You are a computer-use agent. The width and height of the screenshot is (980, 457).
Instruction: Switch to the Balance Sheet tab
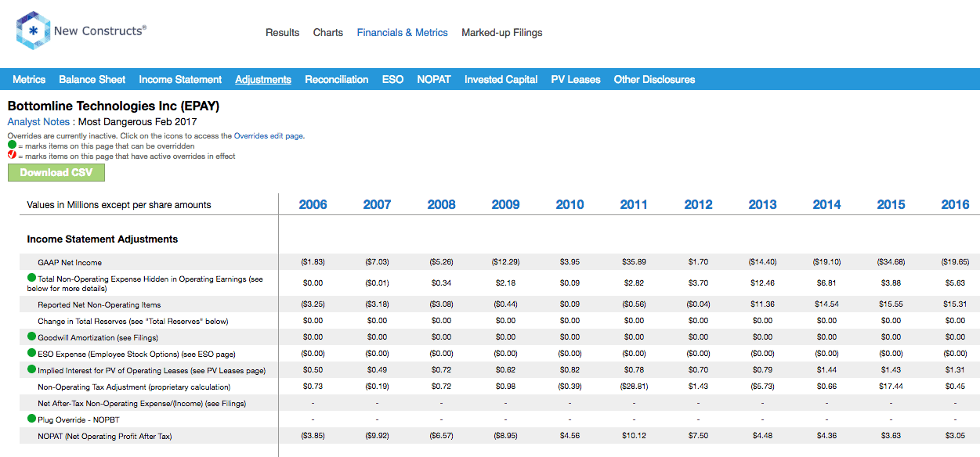[x=92, y=79]
